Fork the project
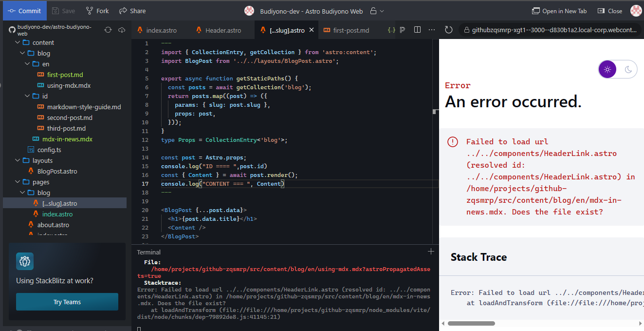Viewport: 644px width, 331px height. pos(97,10)
